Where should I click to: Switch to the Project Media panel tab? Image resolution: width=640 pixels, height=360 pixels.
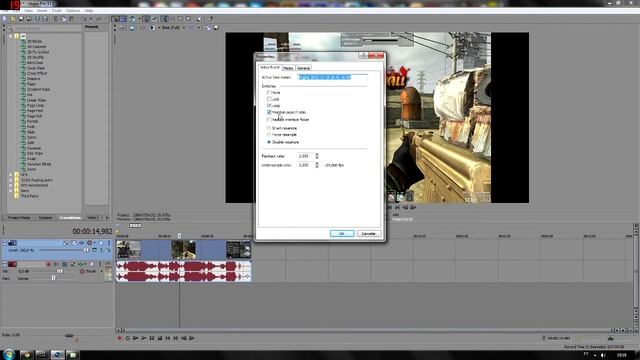click(x=19, y=218)
